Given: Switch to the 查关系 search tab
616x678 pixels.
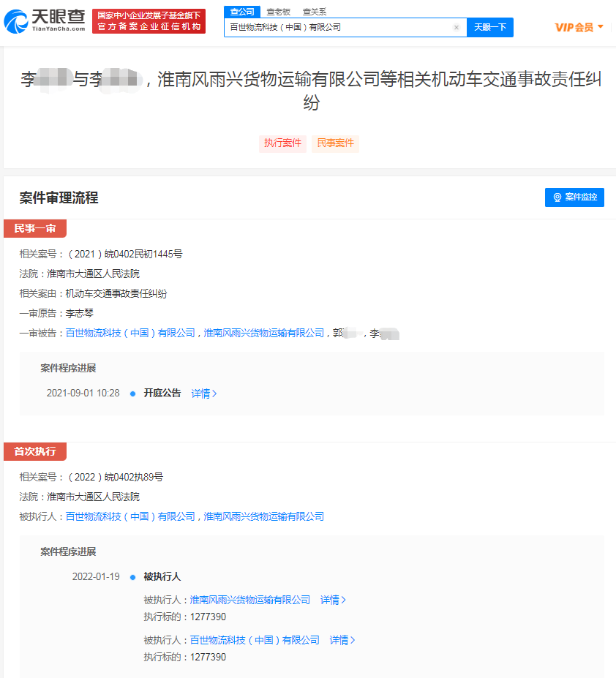Looking at the screenshot, I should (x=315, y=12).
